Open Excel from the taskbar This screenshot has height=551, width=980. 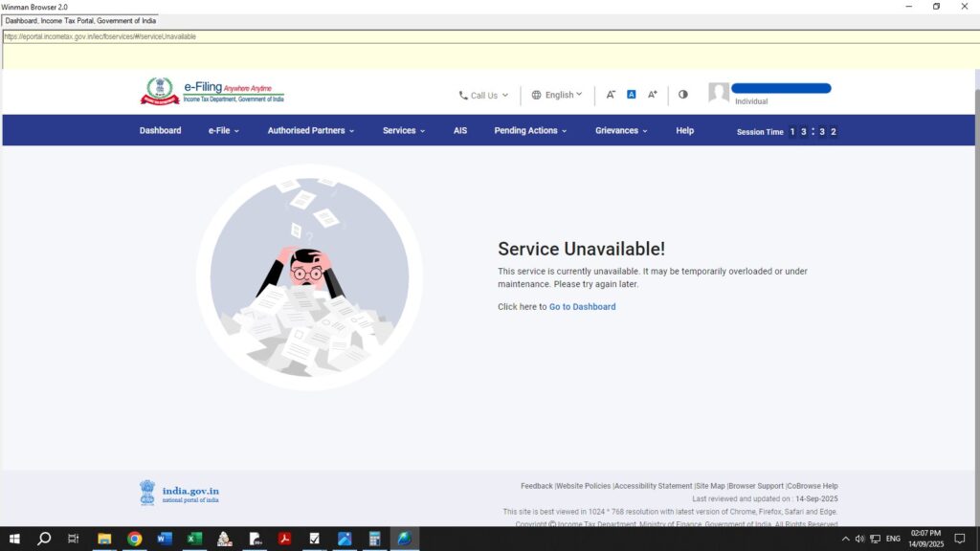[x=194, y=539]
